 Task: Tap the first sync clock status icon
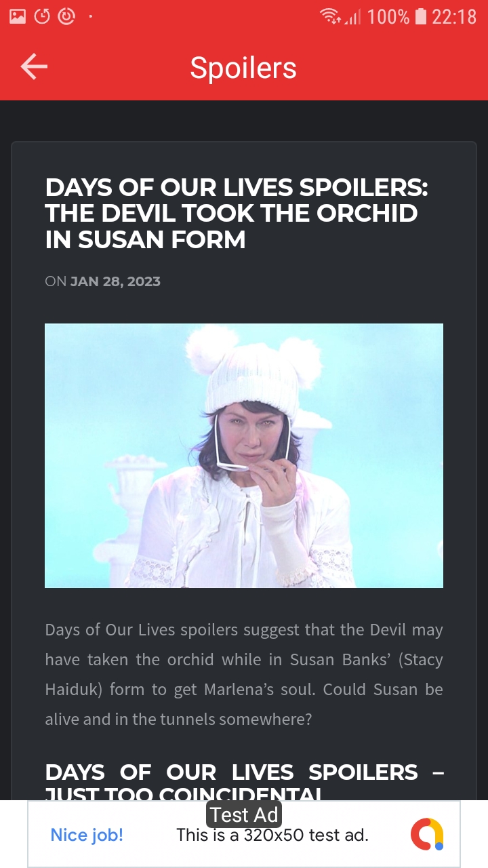tap(42, 16)
